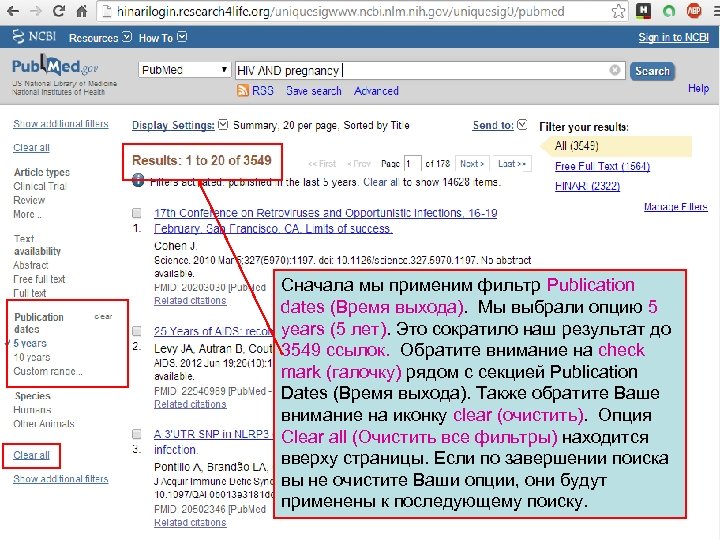Expand the Resources dropdown in NCBI header
This screenshot has width=720, height=540.
100,38
